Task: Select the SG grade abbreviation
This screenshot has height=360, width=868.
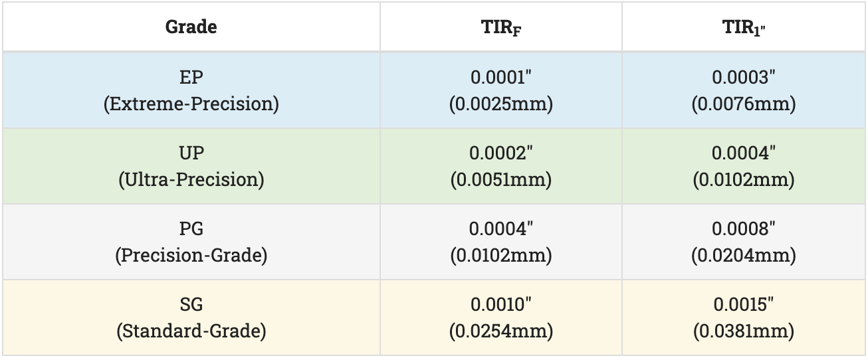Action: point(191,304)
